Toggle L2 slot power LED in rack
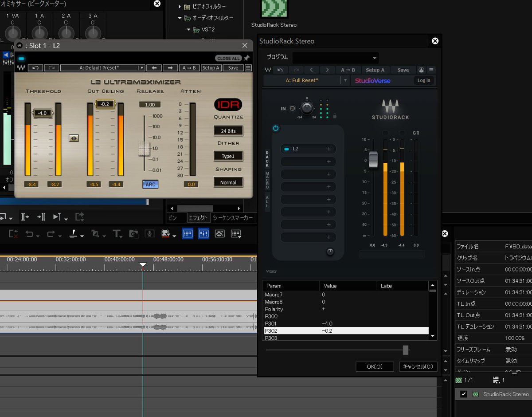 tap(286, 149)
